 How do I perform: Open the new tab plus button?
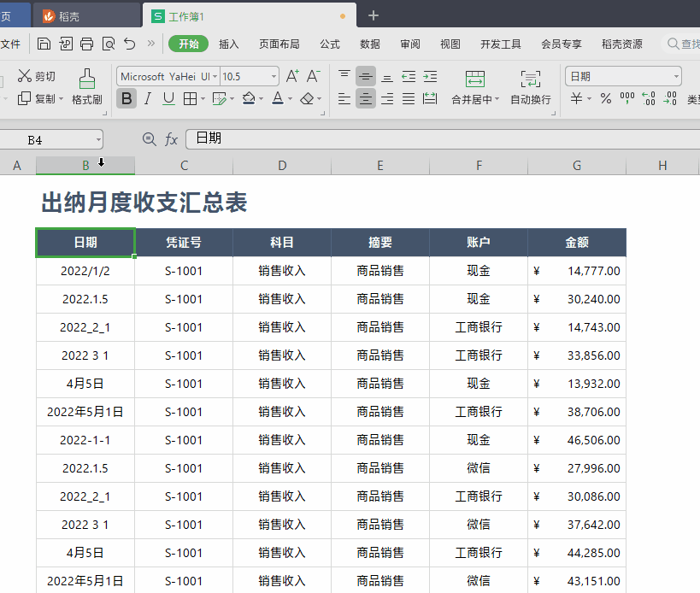pos(373,15)
